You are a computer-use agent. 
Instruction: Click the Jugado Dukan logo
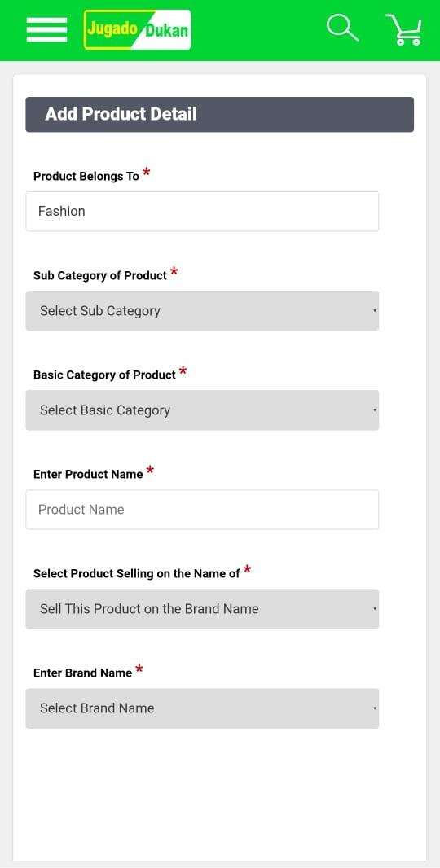[x=138, y=29]
